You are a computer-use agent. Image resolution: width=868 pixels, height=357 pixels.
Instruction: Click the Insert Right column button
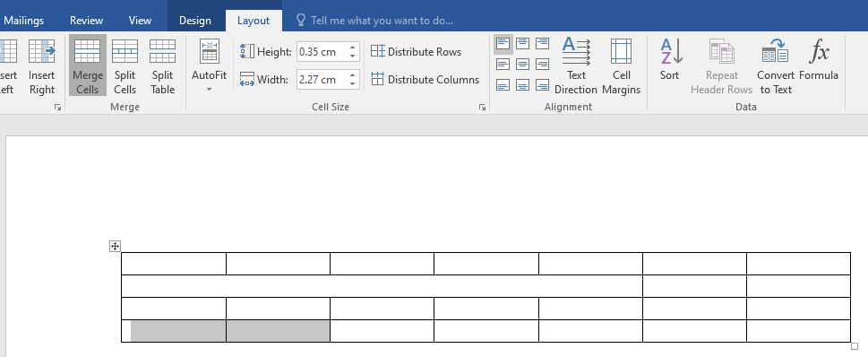pyautogui.click(x=42, y=66)
